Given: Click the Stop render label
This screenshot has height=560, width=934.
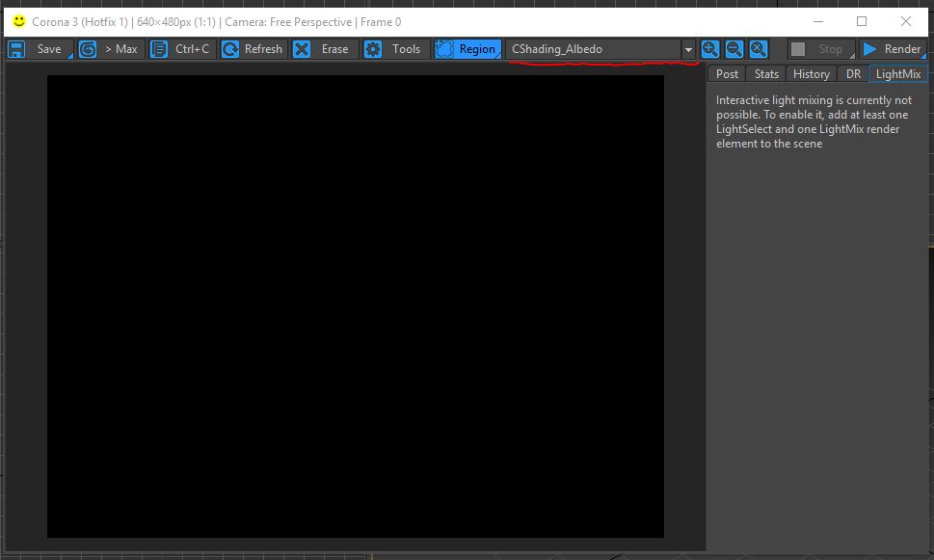Looking at the screenshot, I should [830, 49].
